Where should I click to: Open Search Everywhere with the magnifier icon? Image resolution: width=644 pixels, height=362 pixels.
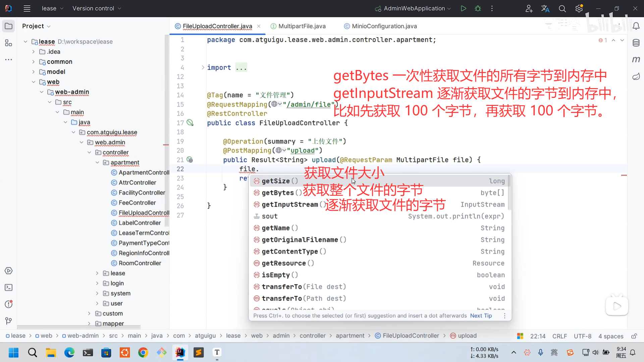pos(562,8)
